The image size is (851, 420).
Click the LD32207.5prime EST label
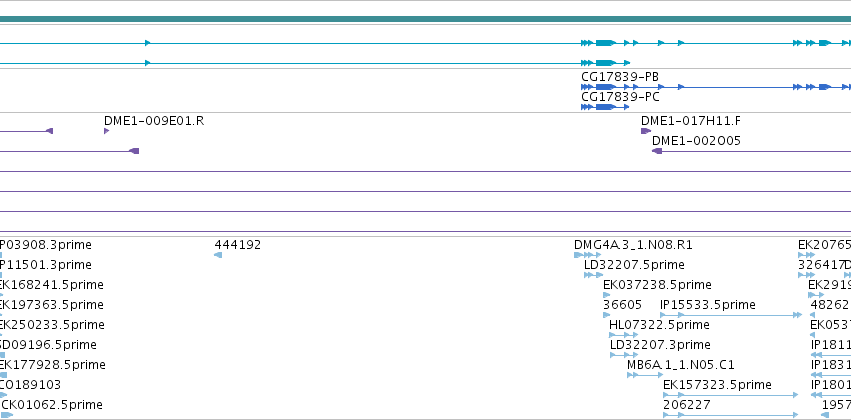pyautogui.click(x=634, y=265)
